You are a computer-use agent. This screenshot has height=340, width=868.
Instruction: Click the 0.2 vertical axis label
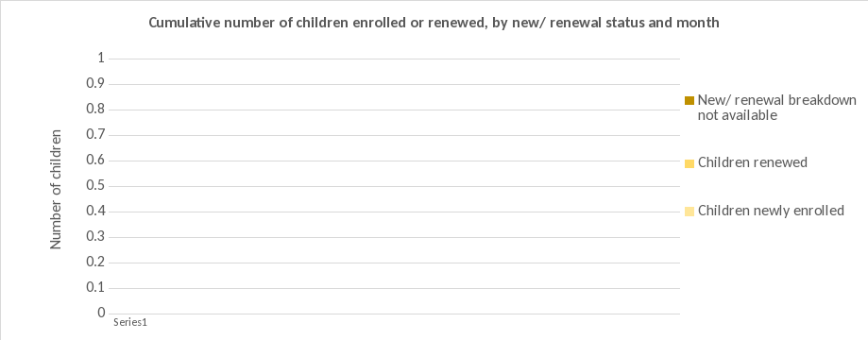[94, 263]
